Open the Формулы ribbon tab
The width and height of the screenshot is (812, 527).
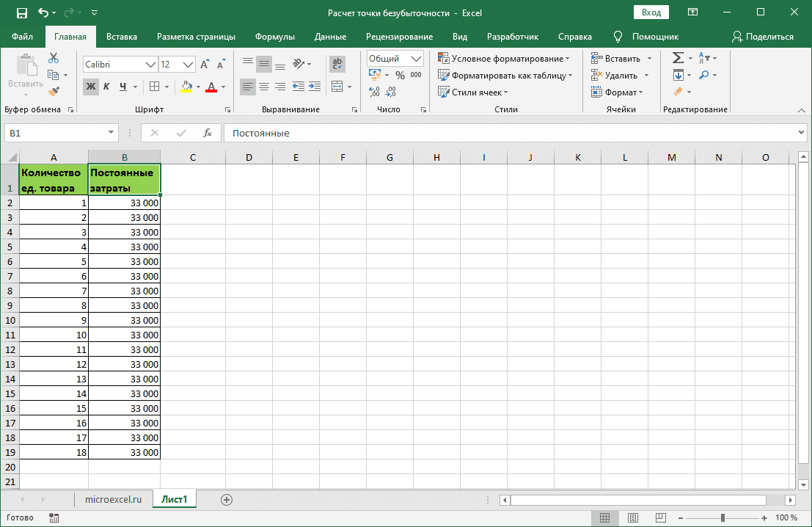tap(275, 37)
